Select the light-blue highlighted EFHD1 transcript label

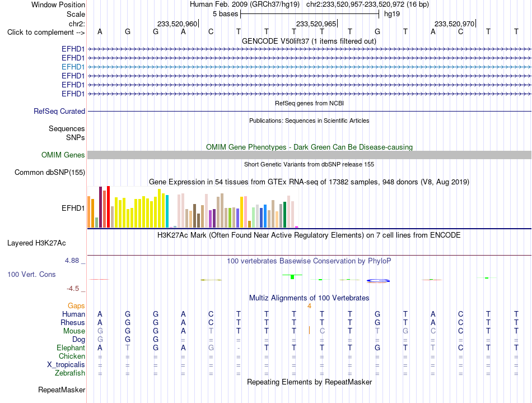coord(73,67)
